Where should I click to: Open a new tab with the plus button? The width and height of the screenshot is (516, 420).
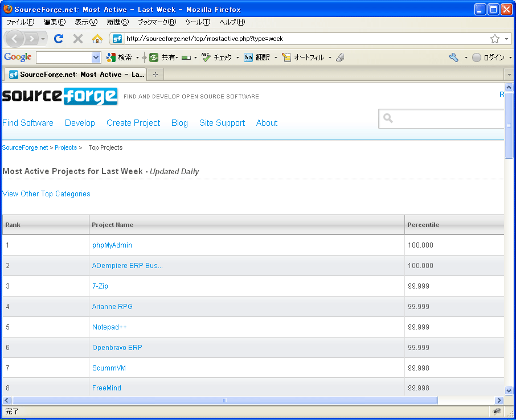155,75
